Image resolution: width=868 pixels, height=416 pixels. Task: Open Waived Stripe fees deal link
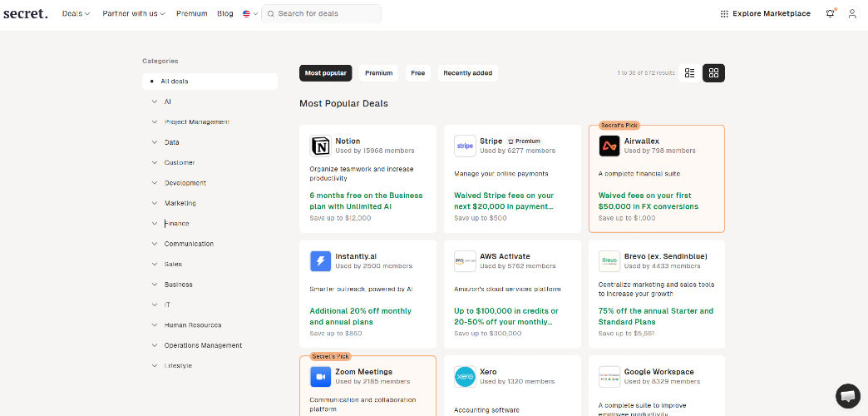504,201
